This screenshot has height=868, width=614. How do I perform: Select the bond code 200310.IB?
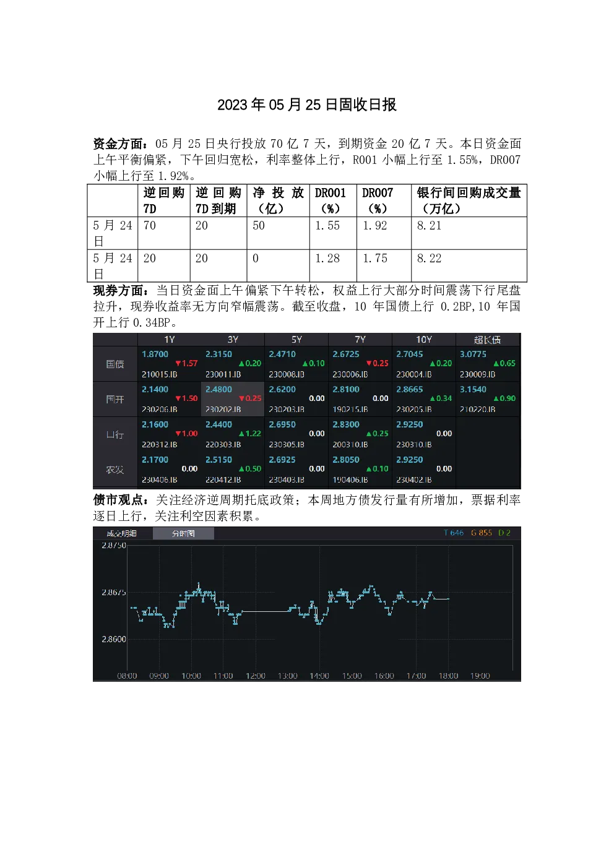click(x=350, y=445)
